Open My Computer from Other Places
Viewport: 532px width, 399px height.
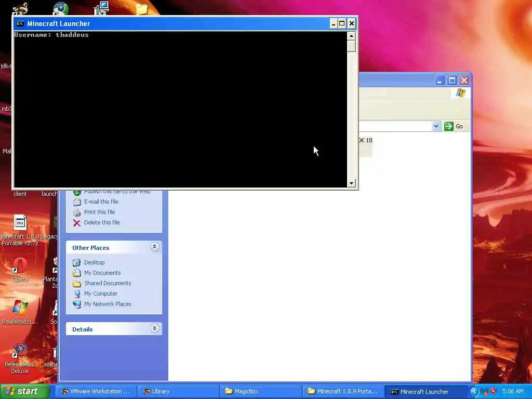pos(100,294)
